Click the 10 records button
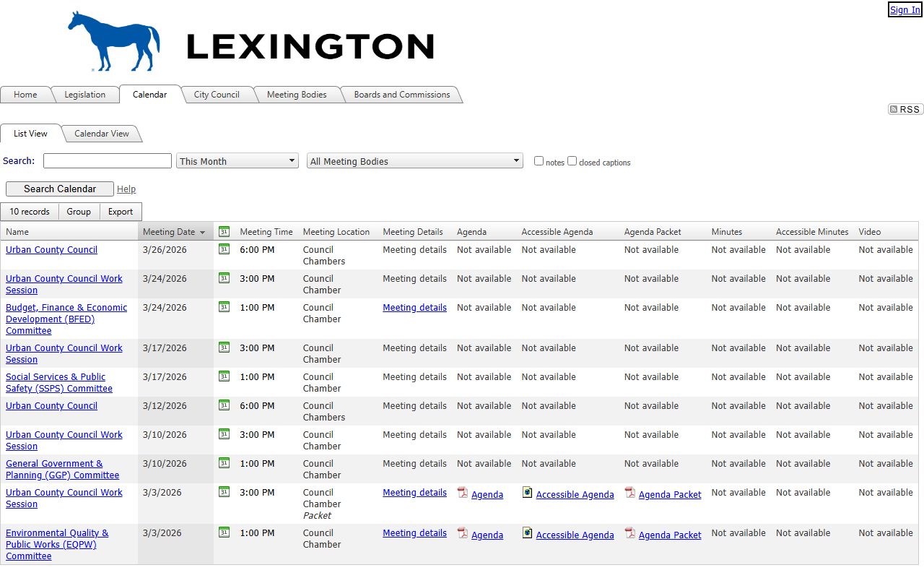The image size is (924, 578). pos(30,212)
